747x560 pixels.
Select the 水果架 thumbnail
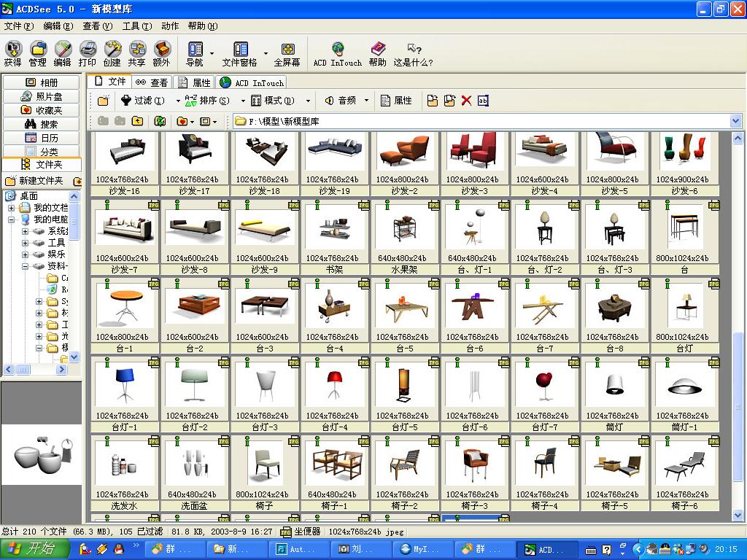click(404, 237)
